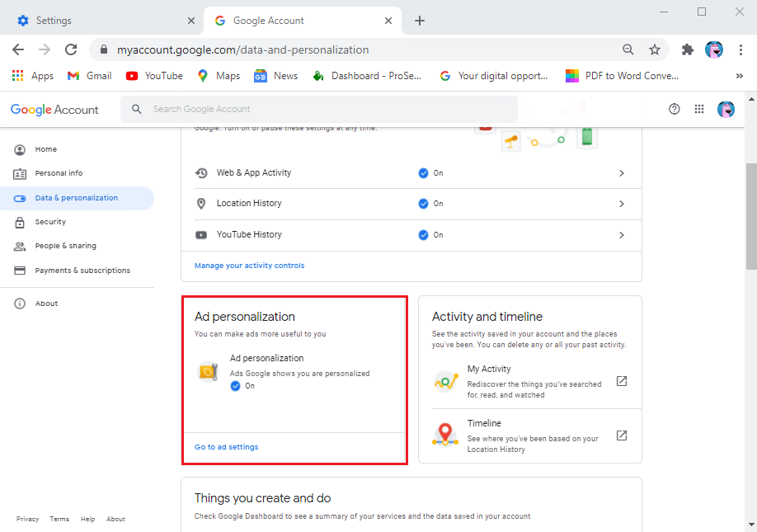Click the Location History pin icon
This screenshot has height=532, width=757.
(x=200, y=203)
